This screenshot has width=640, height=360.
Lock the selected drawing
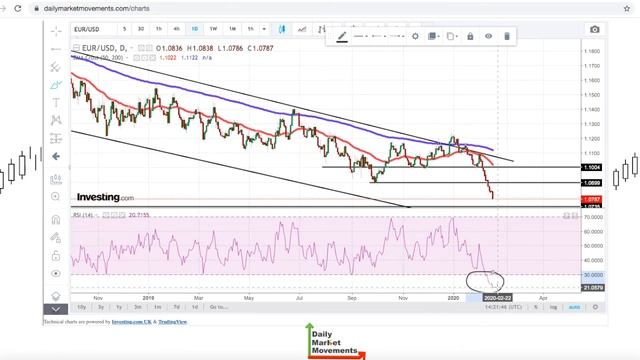point(470,36)
